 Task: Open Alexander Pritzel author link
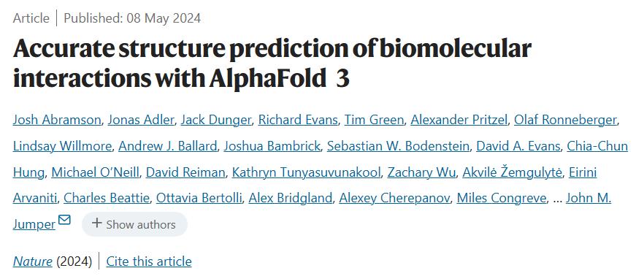(459, 120)
